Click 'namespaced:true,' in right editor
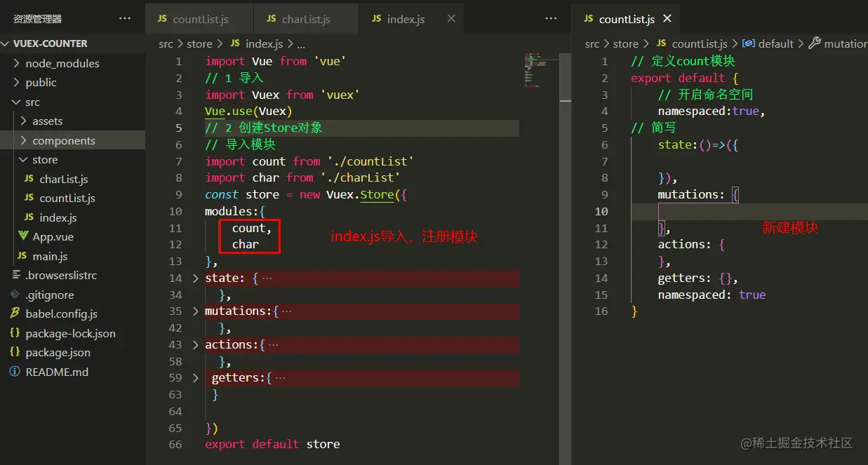This screenshot has height=465, width=868. pos(712,112)
